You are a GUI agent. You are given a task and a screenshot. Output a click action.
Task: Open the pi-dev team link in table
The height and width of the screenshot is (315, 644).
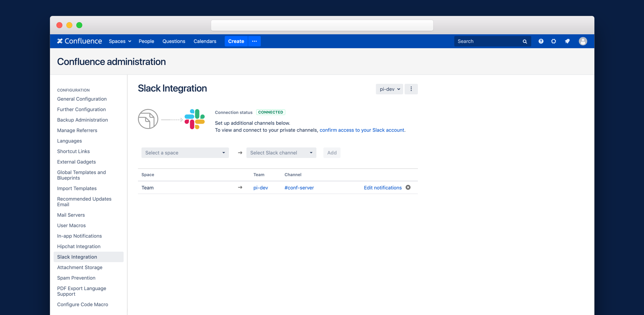[x=261, y=188]
